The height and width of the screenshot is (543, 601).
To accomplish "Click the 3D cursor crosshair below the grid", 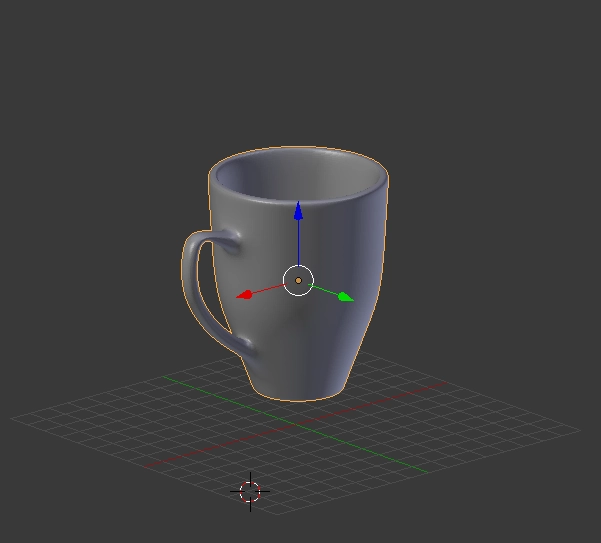I will click(250, 491).
